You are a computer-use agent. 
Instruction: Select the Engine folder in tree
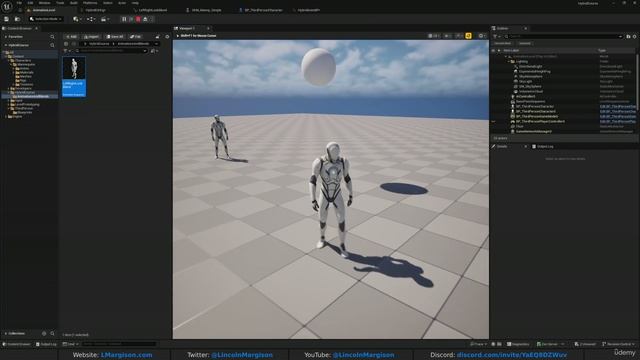coord(16,117)
